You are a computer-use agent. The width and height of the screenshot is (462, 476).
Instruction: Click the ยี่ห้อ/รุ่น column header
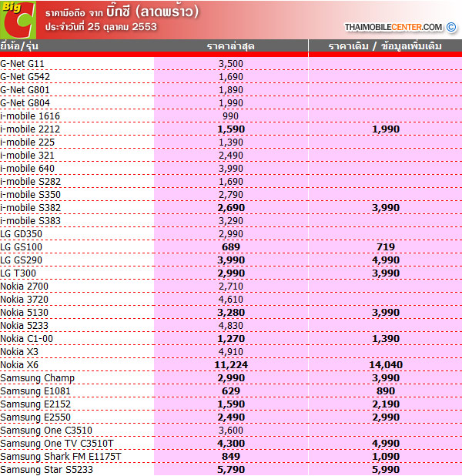tap(19, 46)
